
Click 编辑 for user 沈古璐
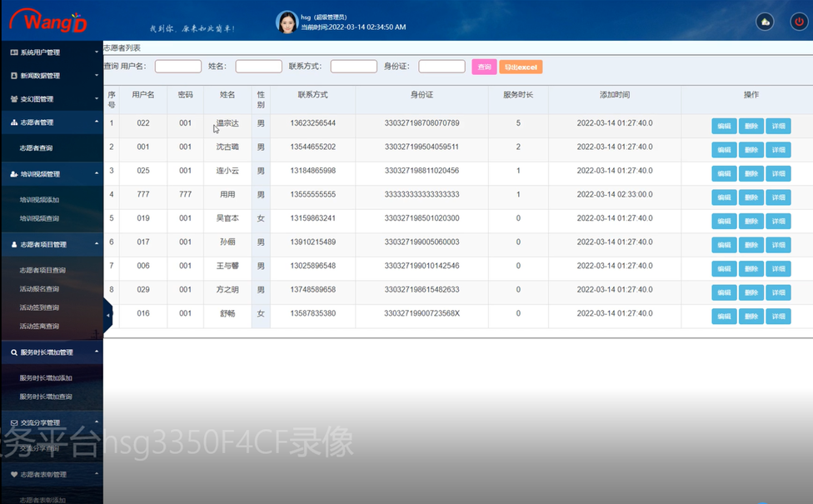tap(725, 150)
